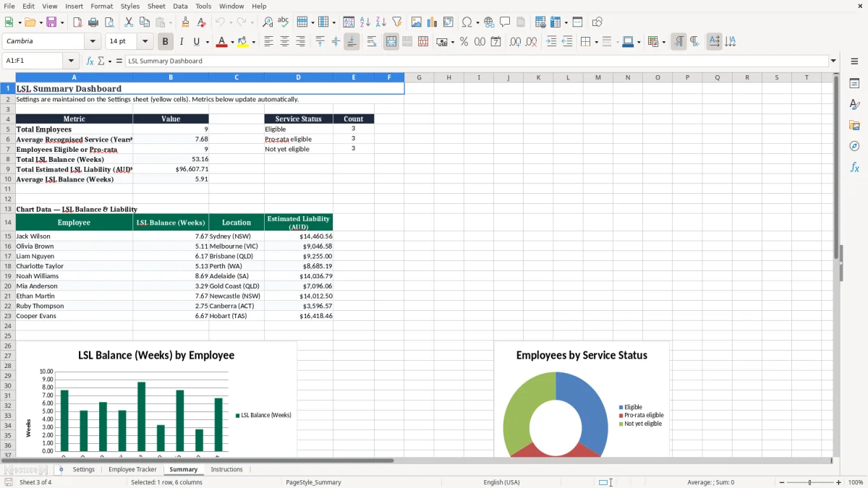Toggle Merge and Center Cells
This screenshot has width=868, height=488.
pyautogui.click(x=391, y=42)
